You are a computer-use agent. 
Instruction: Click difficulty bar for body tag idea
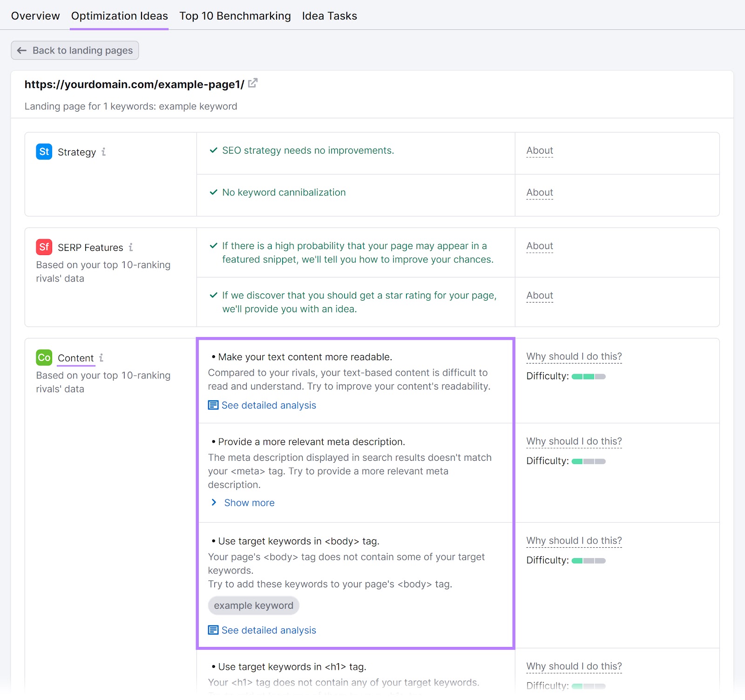click(x=589, y=561)
